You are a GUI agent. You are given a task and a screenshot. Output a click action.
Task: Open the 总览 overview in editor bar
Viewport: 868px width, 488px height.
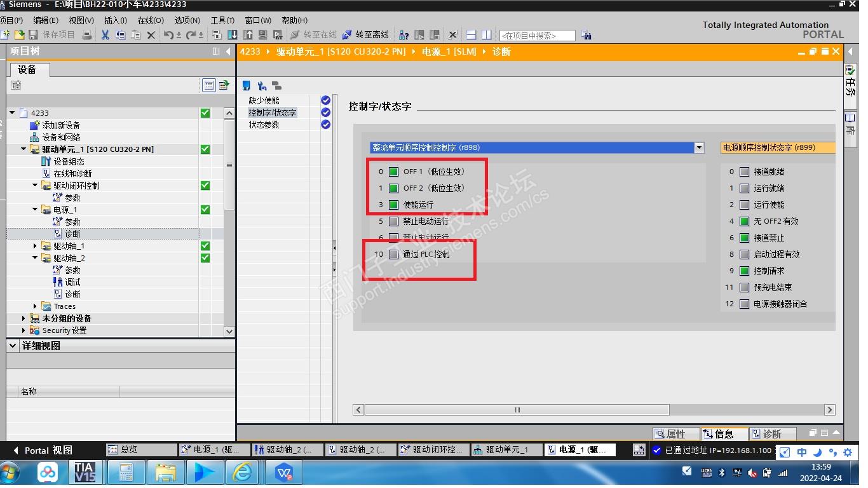[141, 450]
